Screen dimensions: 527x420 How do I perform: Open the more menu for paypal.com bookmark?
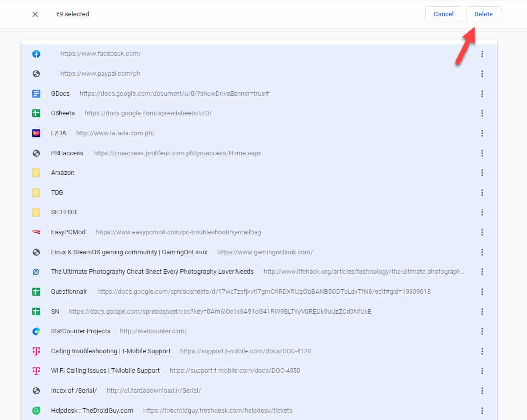pyautogui.click(x=482, y=74)
